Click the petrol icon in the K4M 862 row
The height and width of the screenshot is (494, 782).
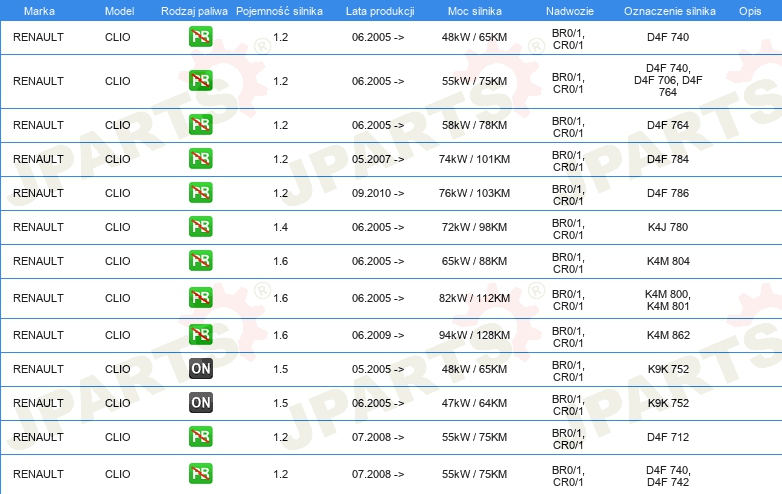click(200, 334)
